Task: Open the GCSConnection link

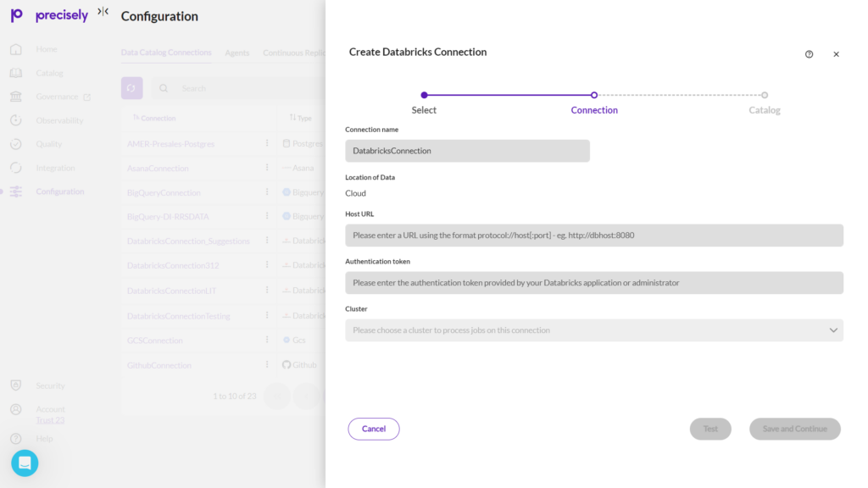Action: 154,341
